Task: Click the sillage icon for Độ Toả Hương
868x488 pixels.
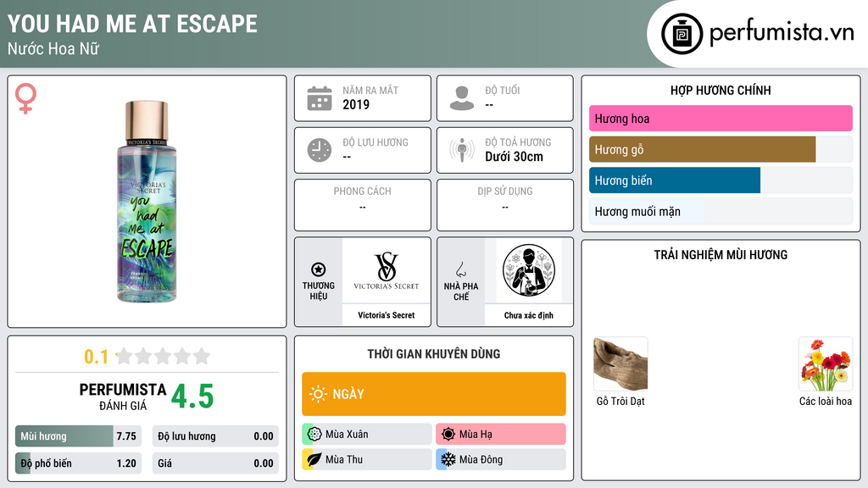Action: tap(462, 150)
